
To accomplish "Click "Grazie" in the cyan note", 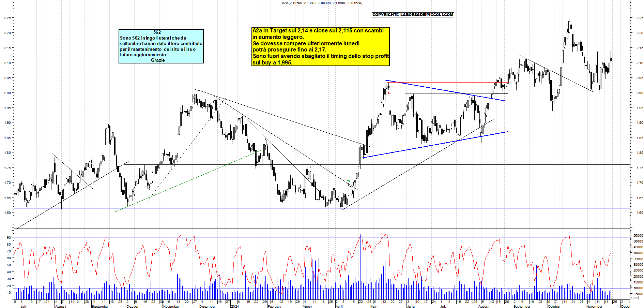I will click(158, 60).
